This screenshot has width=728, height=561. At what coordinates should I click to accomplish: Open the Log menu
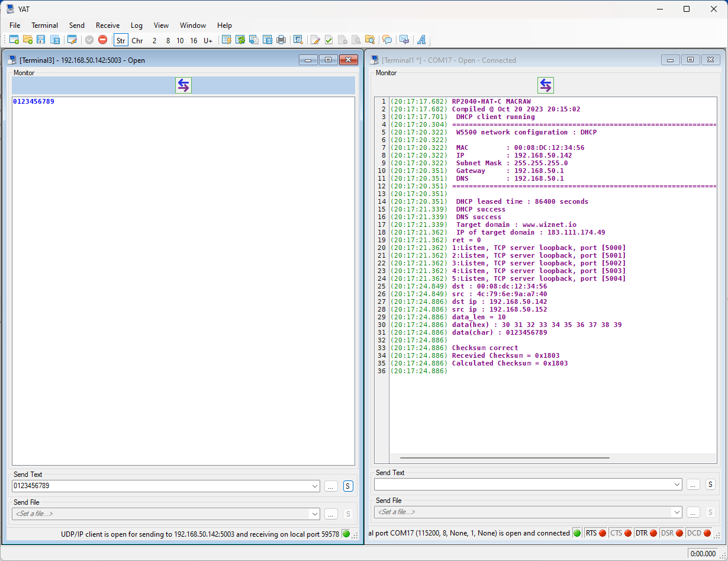point(137,25)
